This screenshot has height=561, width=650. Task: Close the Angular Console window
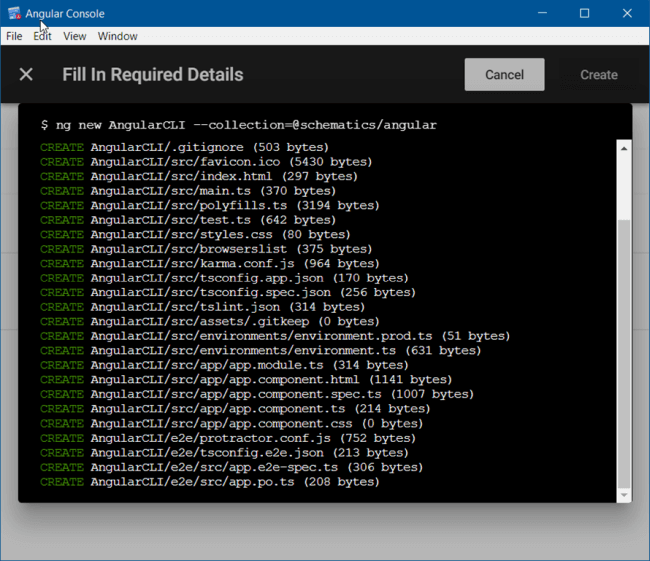pyautogui.click(x=627, y=13)
